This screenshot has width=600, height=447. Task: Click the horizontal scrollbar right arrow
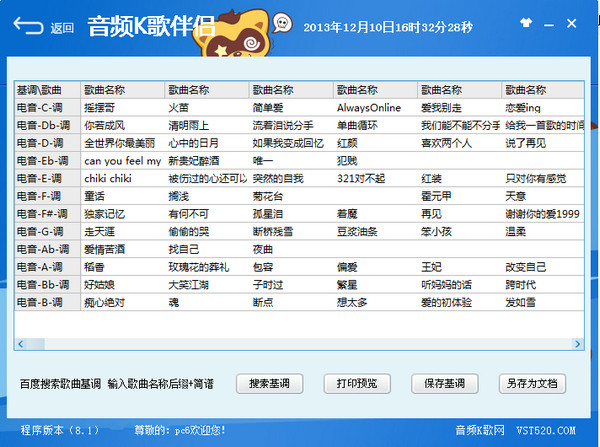(579, 344)
